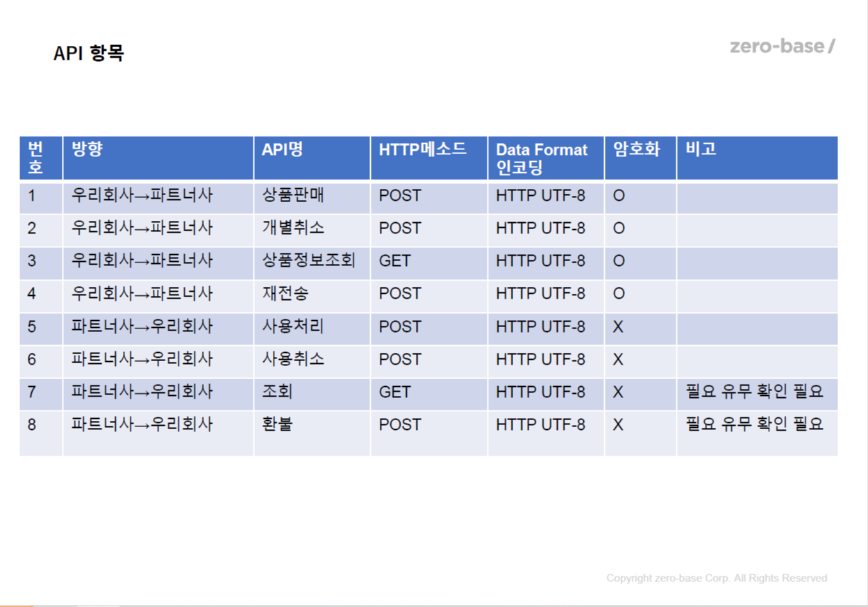Select 'HTTP UTF-8' in the 조회 row

tap(546, 393)
